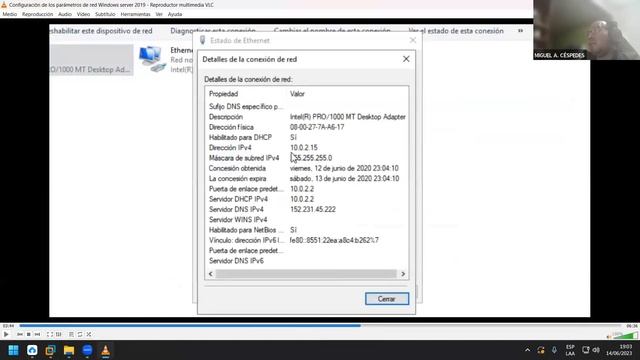The image size is (640, 360).
Task: Click 'Ver el estado de esta conexión'
Action: (456, 31)
